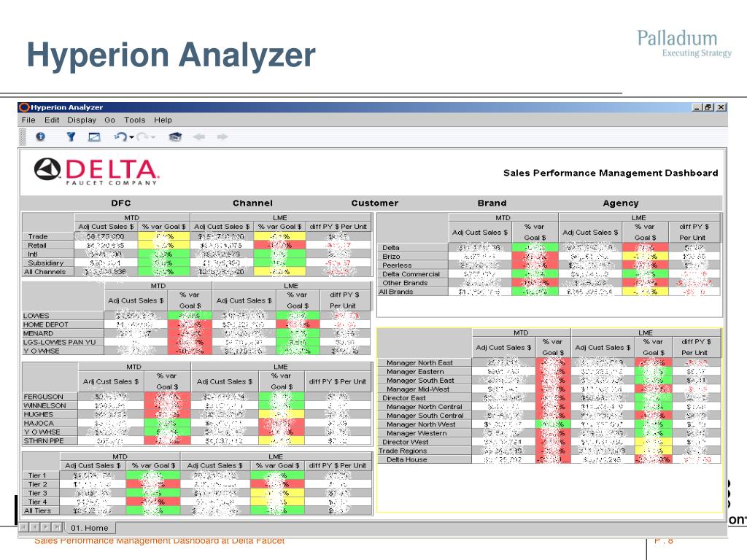Click the Agency dashboard heading
The width and height of the screenshot is (747, 560).
pyautogui.click(x=620, y=203)
